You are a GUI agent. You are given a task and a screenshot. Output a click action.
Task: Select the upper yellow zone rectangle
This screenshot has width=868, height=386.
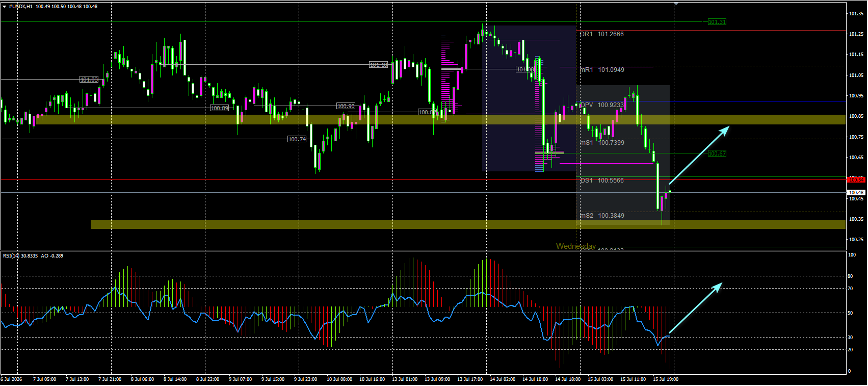(x=442, y=119)
